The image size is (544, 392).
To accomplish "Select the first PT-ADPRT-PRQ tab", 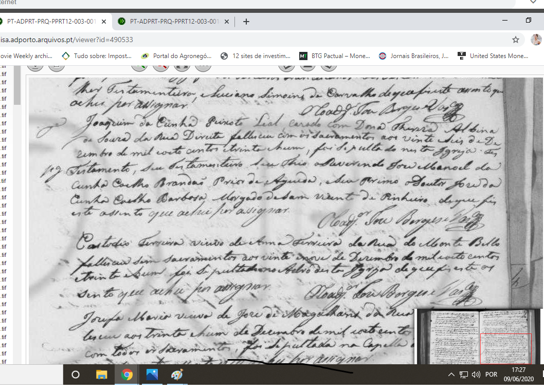I will tap(51, 22).
